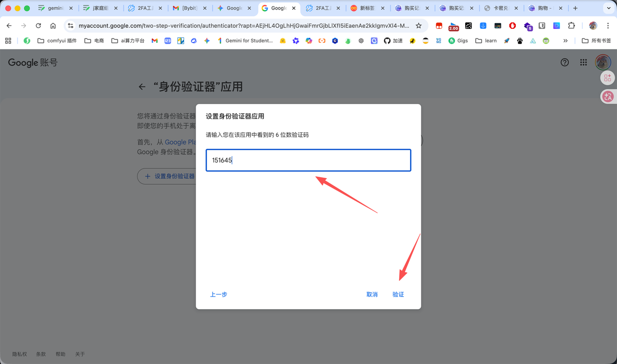Viewport: 617px width, 364px height.
Task: Expand the comfyui 插件 bookmark folder
Action: pyautogui.click(x=57, y=41)
